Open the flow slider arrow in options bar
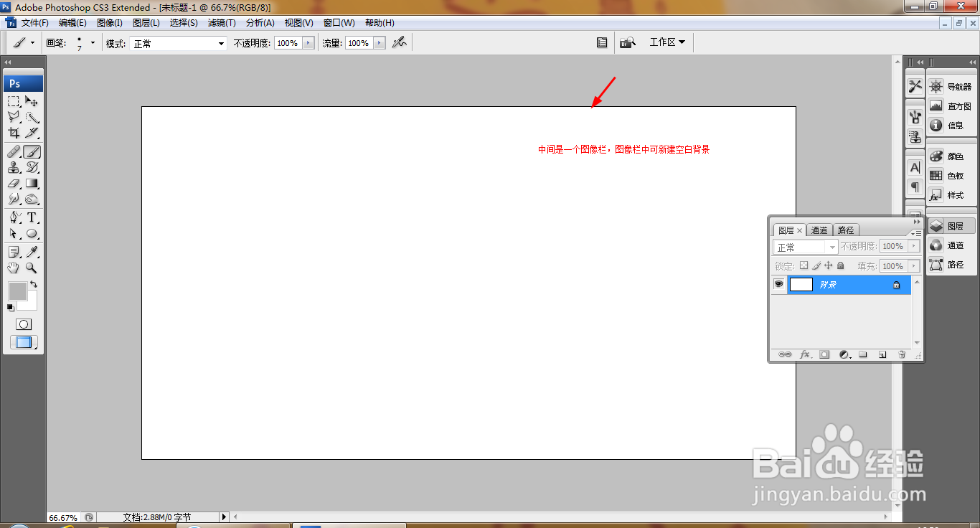Image resolution: width=980 pixels, height=528 pixels. [x=380, y=43]
